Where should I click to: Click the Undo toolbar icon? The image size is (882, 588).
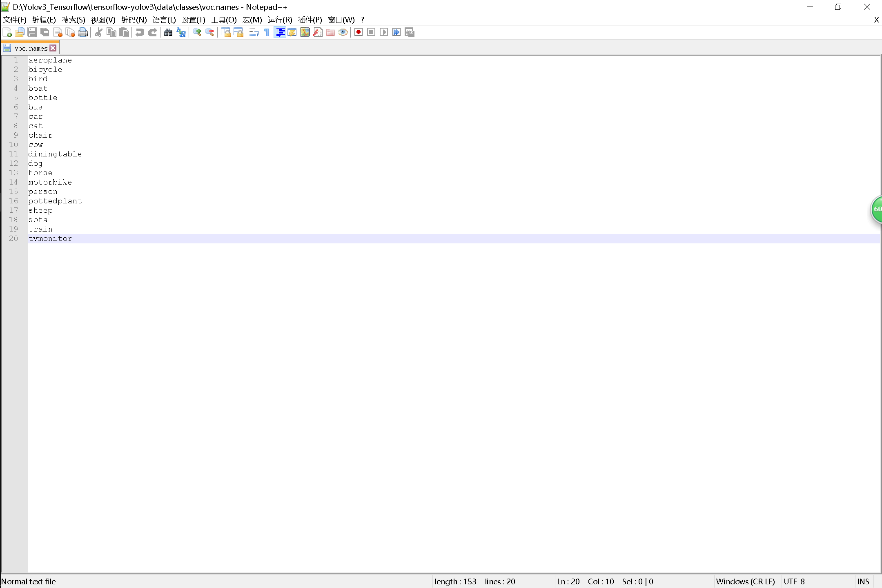140,32
